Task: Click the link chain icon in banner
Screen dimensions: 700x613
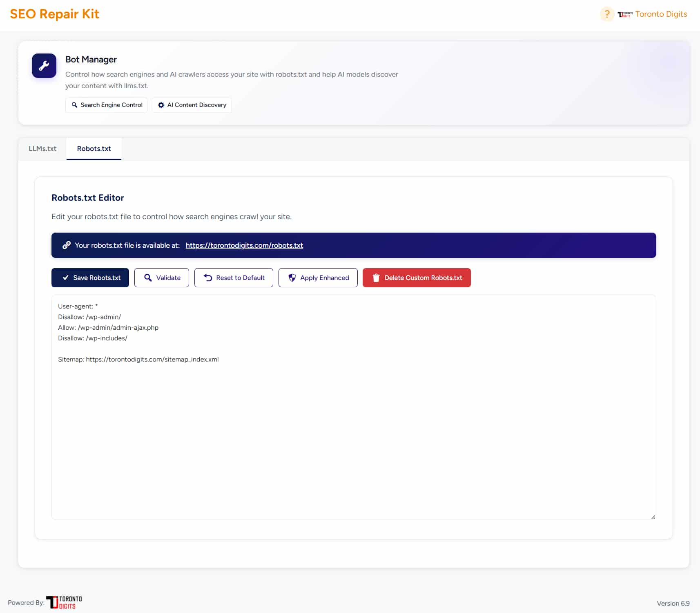Action: pyautogui.click(x=66, y=245)
